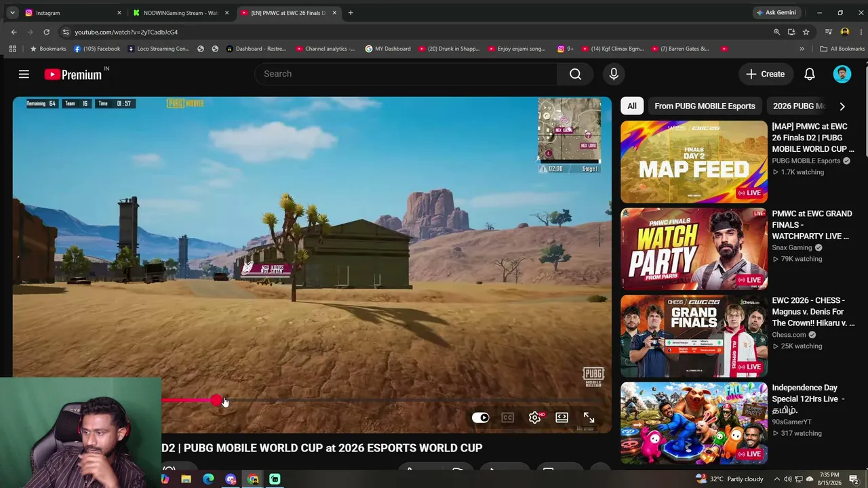Viewport: 868px width, 488px height.
Task: Enter full screen on the video
Action: 589,418
